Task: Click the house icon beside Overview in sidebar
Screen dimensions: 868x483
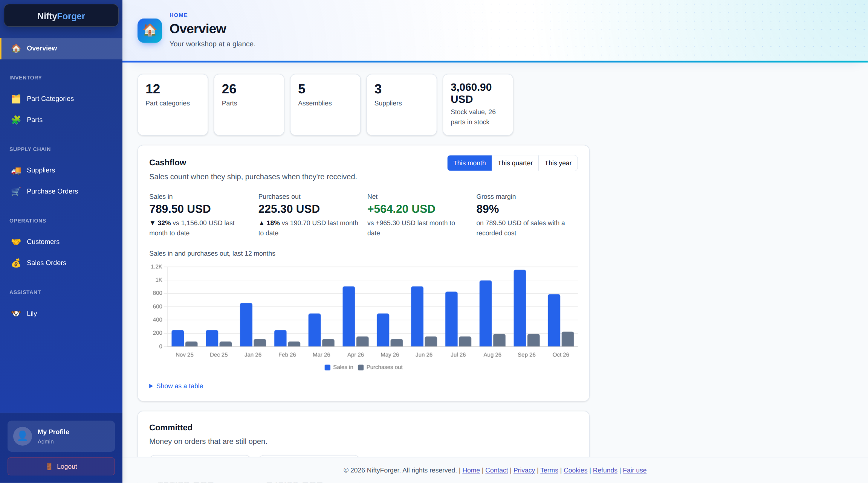Action: [16, 48]
